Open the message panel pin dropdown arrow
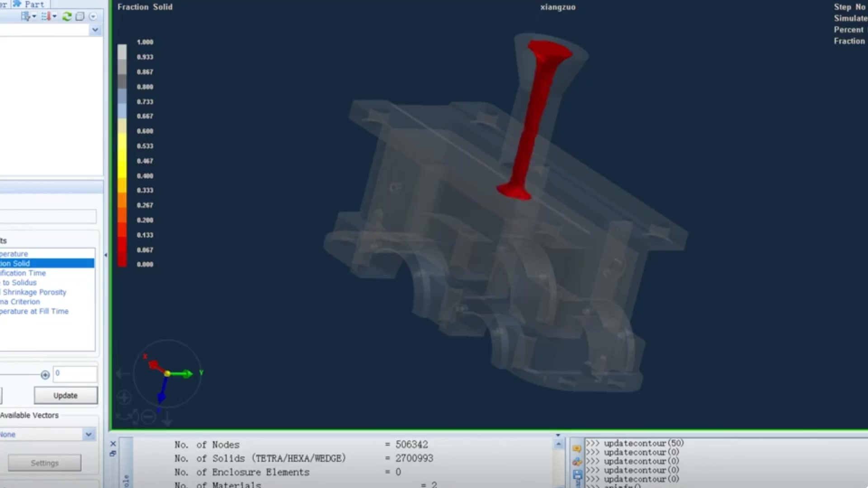868x488 pixels. (558, 435)
